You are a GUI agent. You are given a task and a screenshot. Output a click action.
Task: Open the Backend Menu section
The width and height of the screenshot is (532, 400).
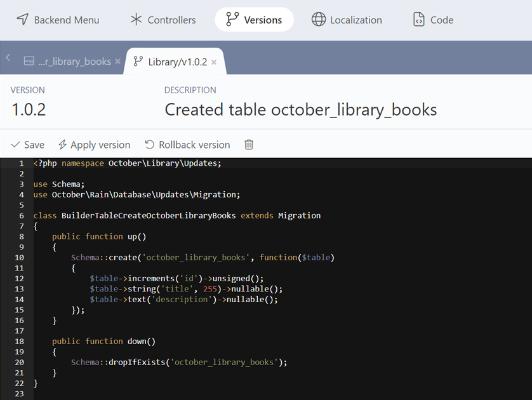(58, 20)
